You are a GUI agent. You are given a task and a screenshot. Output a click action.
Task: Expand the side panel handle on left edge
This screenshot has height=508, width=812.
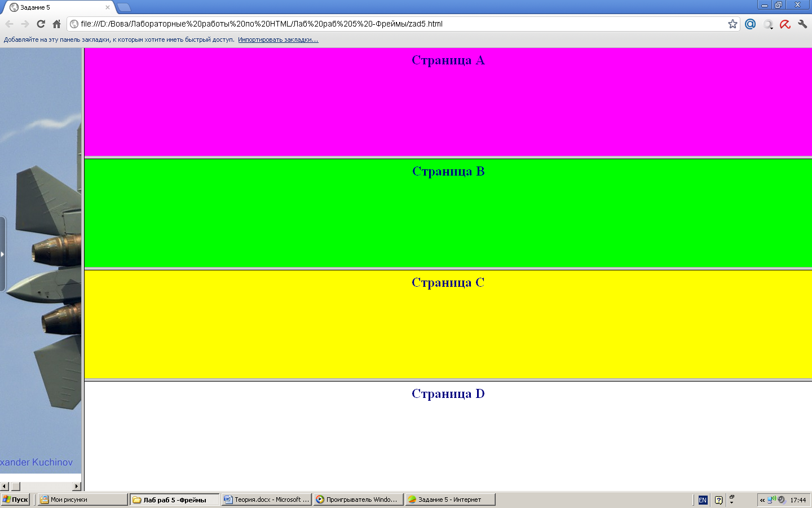(3, 254)
